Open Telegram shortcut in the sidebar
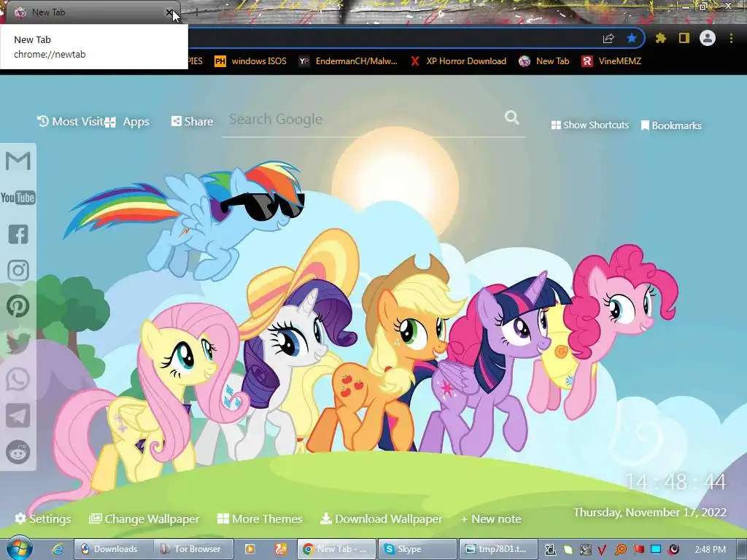The height and width of the screenshot is (560, 747). click(x=18, y=416)
